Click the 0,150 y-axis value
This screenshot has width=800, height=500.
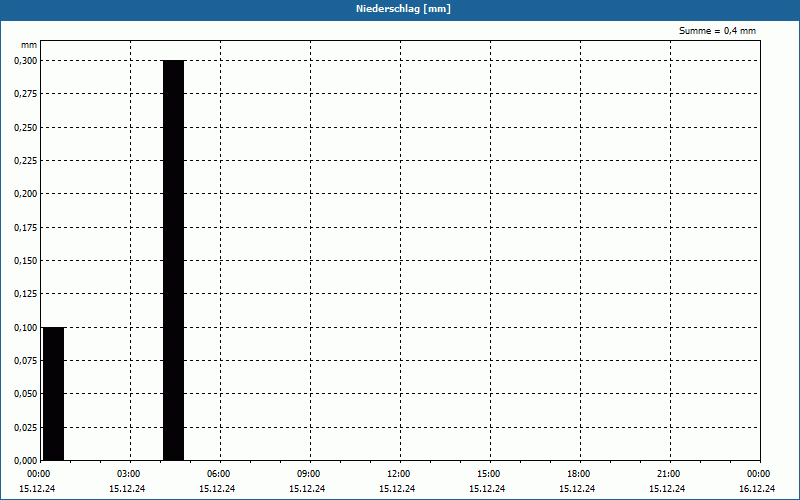(26, 261)
